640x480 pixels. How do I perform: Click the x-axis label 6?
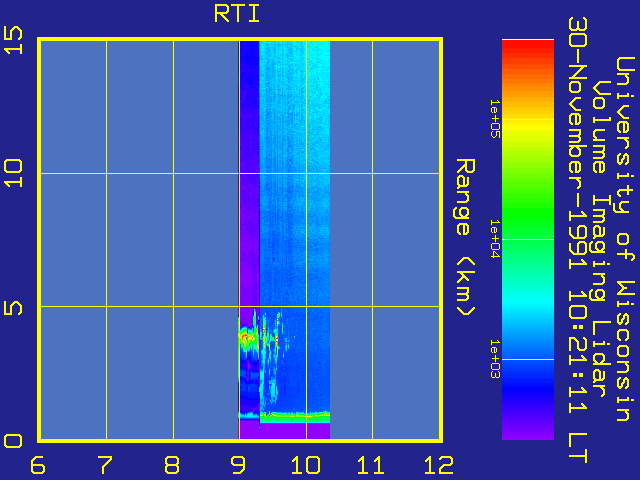tap(38, 465)
